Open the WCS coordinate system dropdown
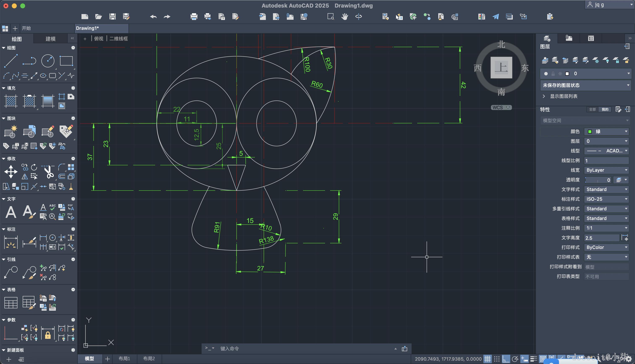The width and height of the screenshot is (635, 364). pyautogui.click(x=501, y=107)
